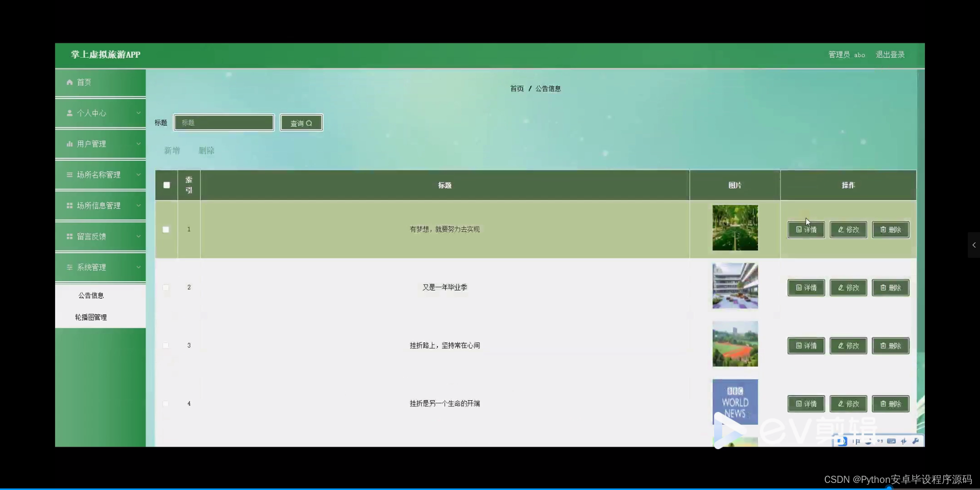Click the grid icon on 场所信息管理
Viewport: 980px width, 490px height.
click(x=69, y=205)
